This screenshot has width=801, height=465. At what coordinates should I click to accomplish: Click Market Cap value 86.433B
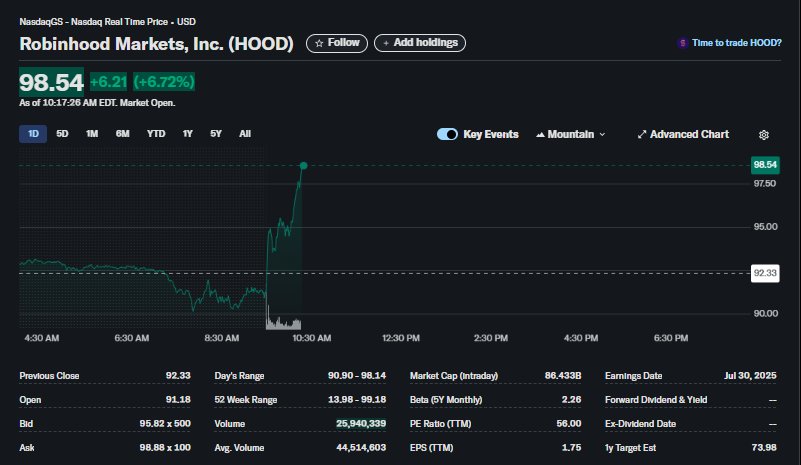click(562, 376)
